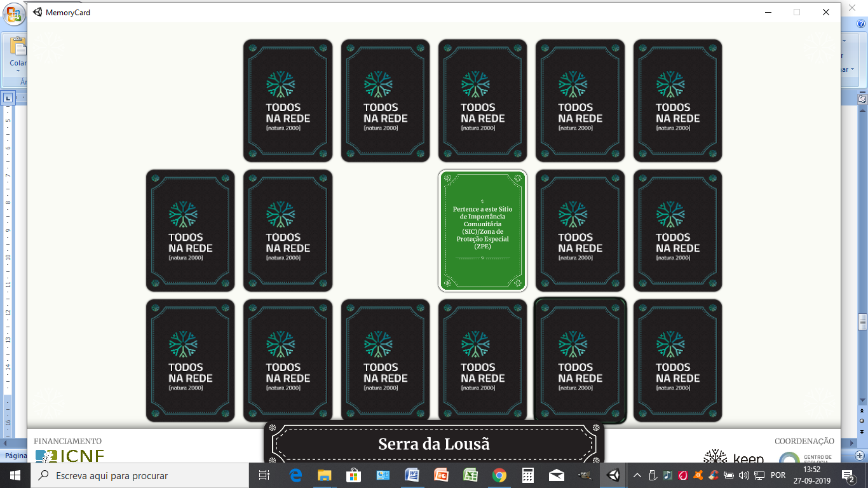868x488 pixels.
Task: Open Microsoft Edge from the taskbar
Action: pyautogui.click(x=295, y=475)
